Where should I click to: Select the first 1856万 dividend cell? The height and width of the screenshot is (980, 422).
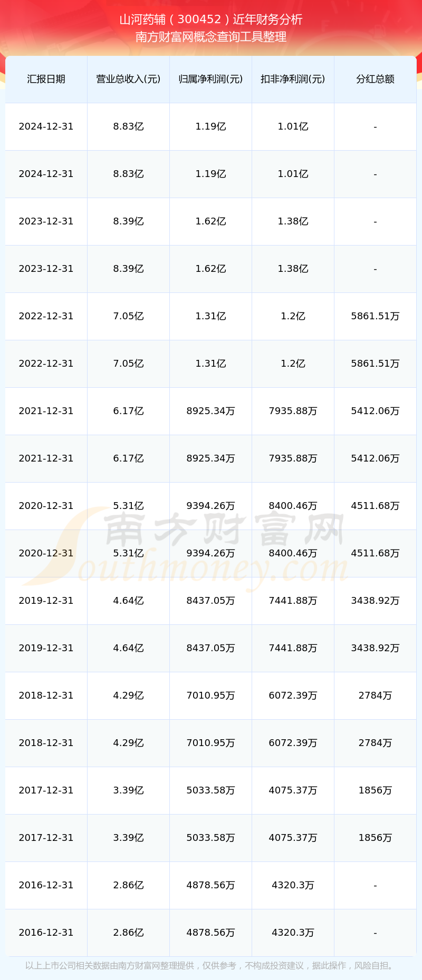(375, 790)
